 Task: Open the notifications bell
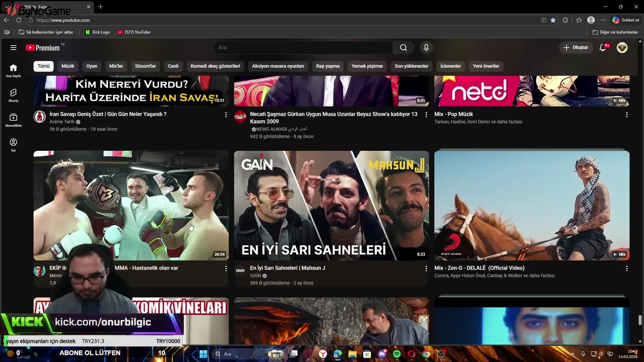point(603,48)
